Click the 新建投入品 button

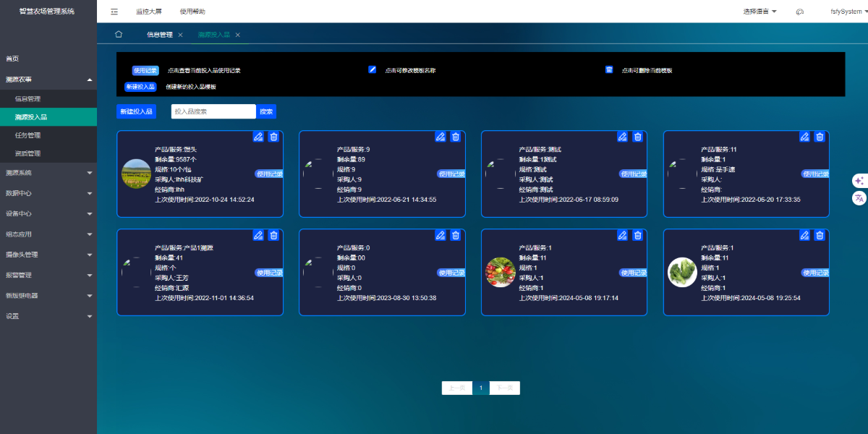pyautogui.click(x=135, y=111)
